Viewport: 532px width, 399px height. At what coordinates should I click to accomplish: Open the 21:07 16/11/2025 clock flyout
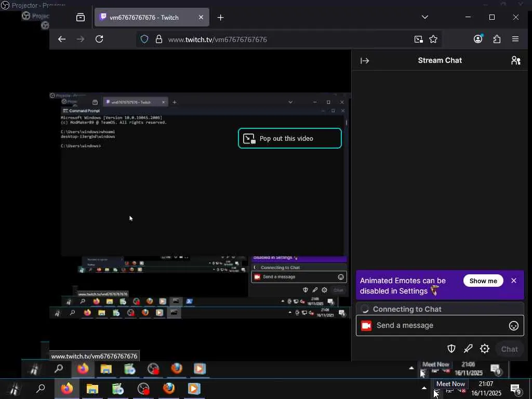click(x=486, y=389)
